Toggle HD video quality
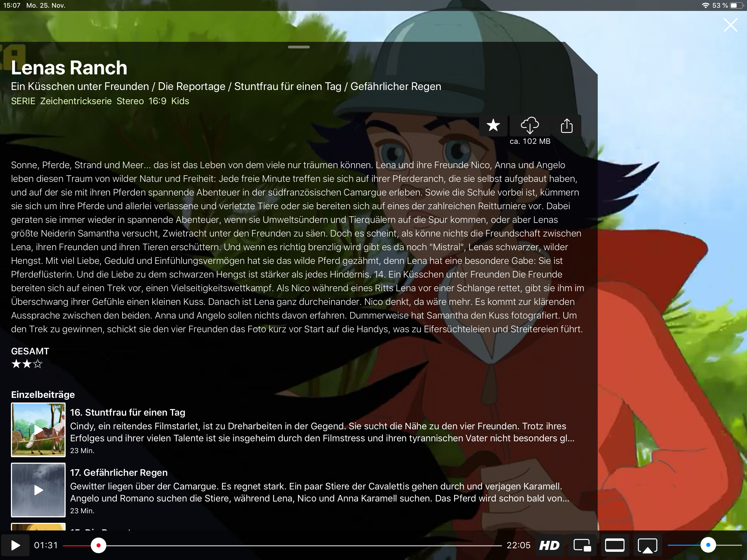This screenshot has height=560, width=747. coord(549,545)
